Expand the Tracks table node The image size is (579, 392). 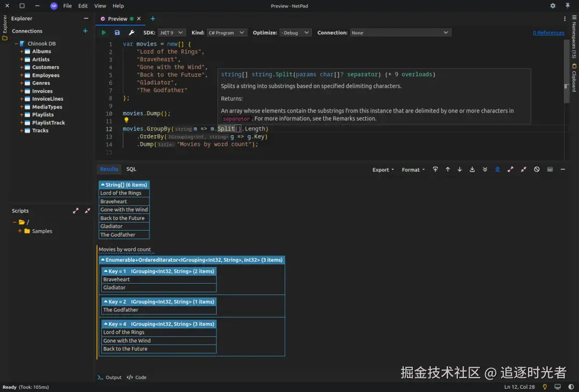pyautogui.click(x=21, y=130)
